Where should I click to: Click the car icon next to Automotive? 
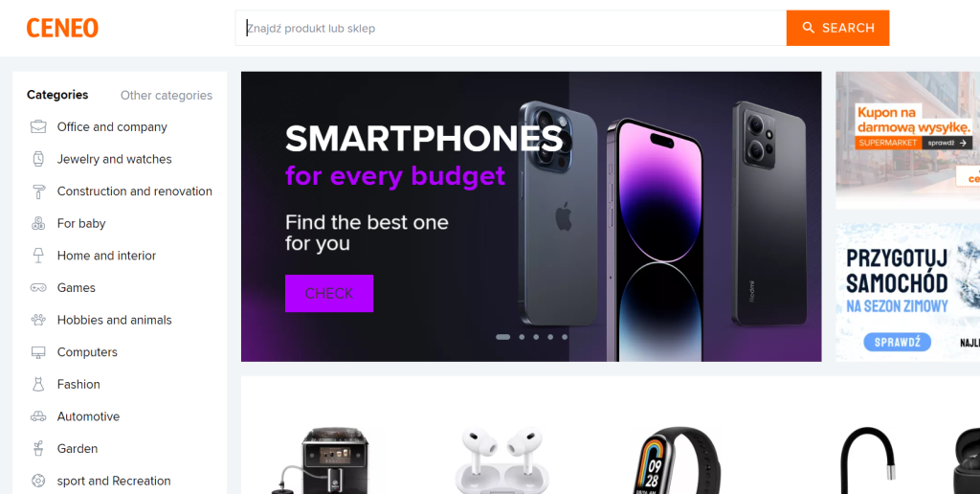[38, 416]
